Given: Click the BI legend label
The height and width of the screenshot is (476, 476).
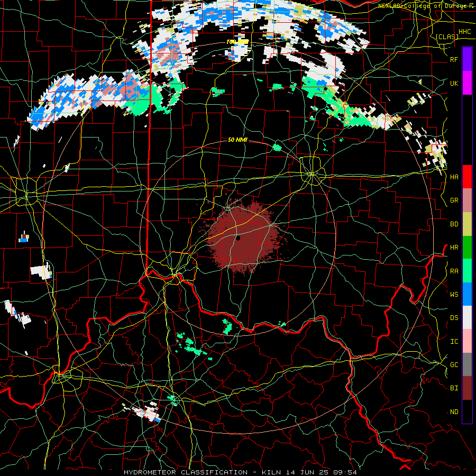Looking at the screenshot, I should tap(454, 388).
